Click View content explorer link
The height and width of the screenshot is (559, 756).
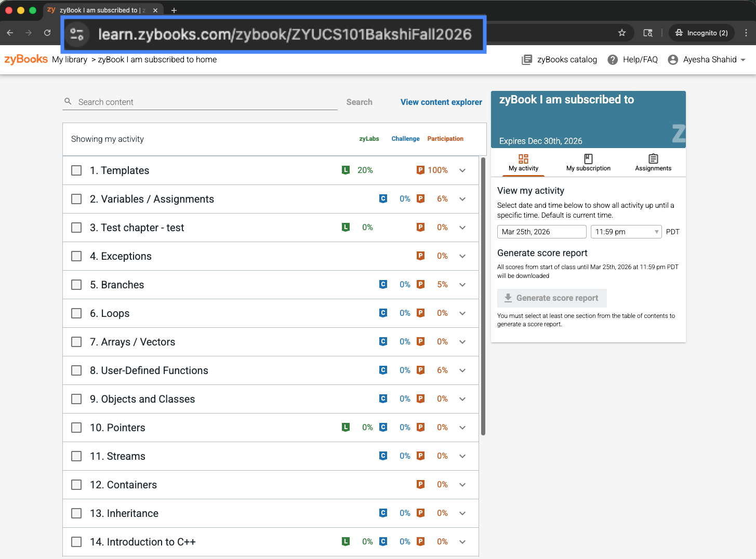click(x=441, y=102)
